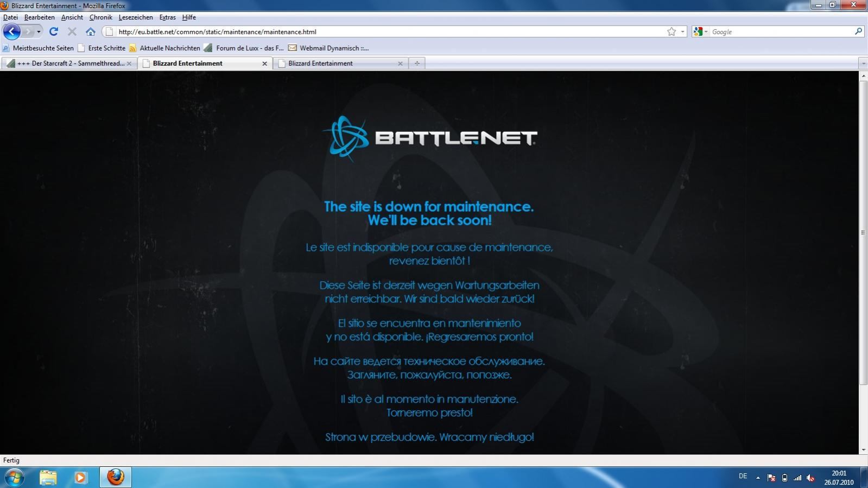Click the taskbar clock showing 20:01

click(x=839, y=478)
